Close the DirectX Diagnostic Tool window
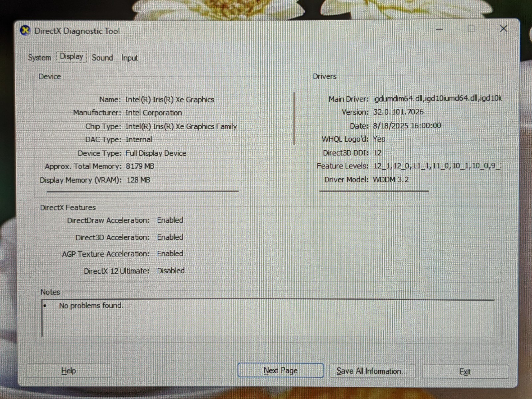This screenshot has height=399, width=532. [x=503, y=29]
